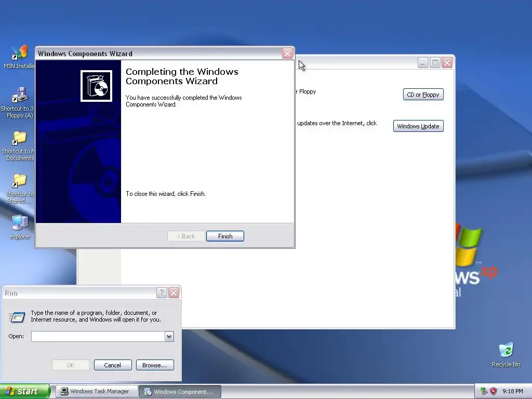Switch to Windows Task Manager taskbar button

coord(97,391)
